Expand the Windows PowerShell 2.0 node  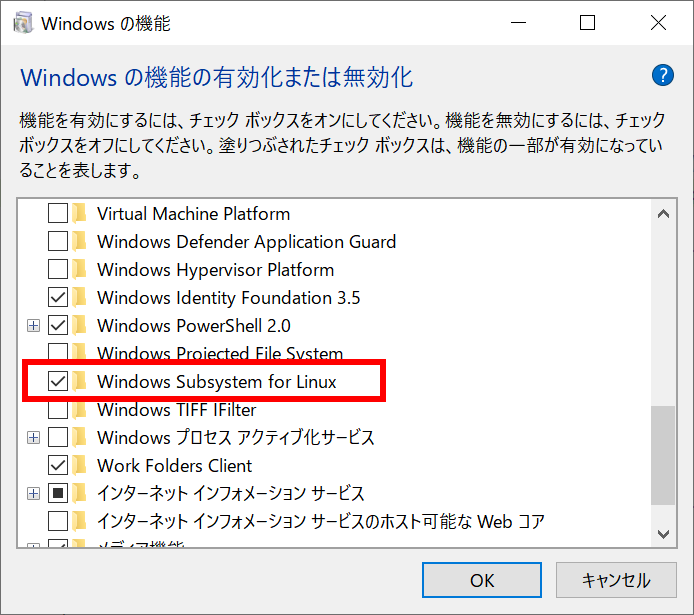coord(34,325)
